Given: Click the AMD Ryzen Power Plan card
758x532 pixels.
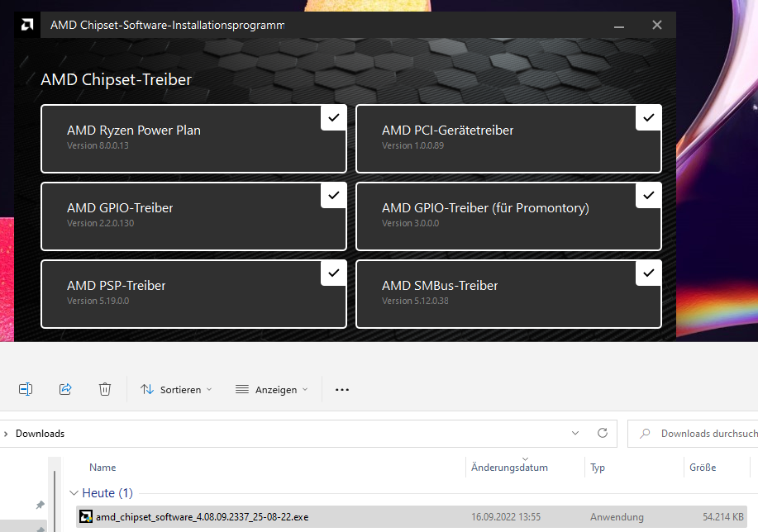Looking at the screenshot, I should point(194,139).
